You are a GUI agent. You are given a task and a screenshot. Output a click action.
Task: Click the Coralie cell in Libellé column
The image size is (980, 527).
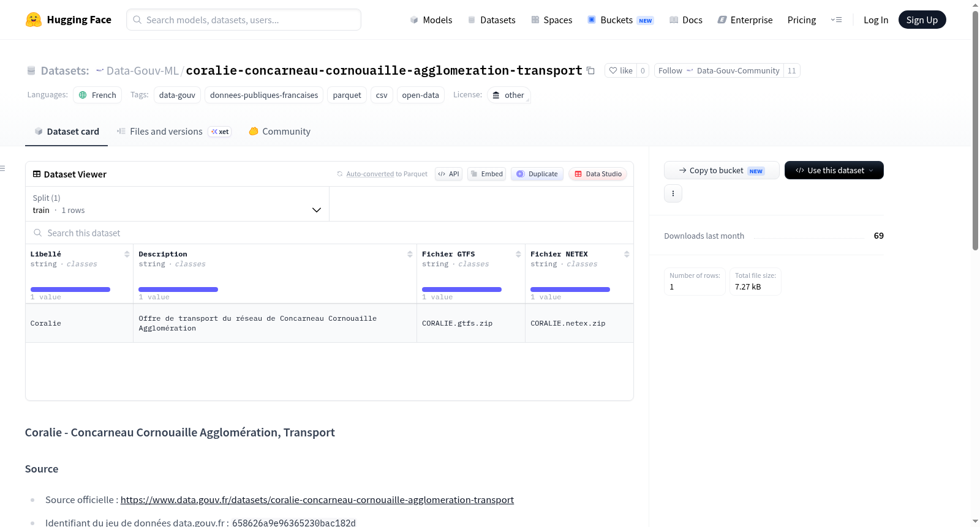tap(79, 323)
